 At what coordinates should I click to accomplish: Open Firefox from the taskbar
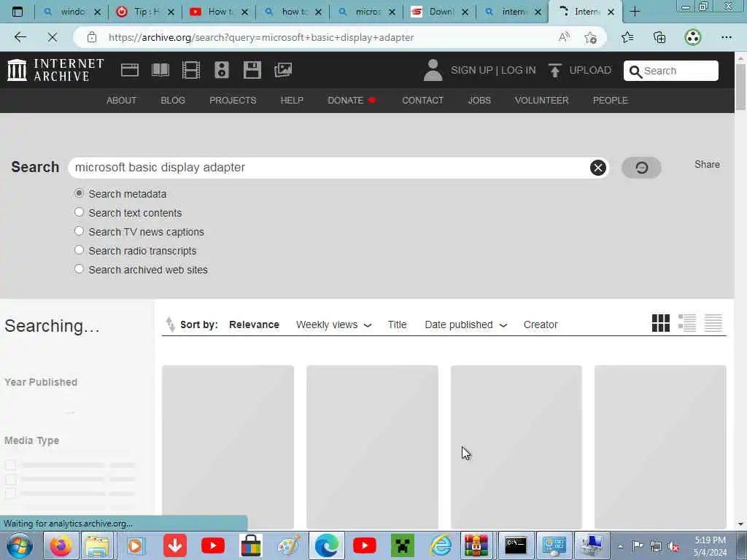pyautogui.click(x=61, y=545)
